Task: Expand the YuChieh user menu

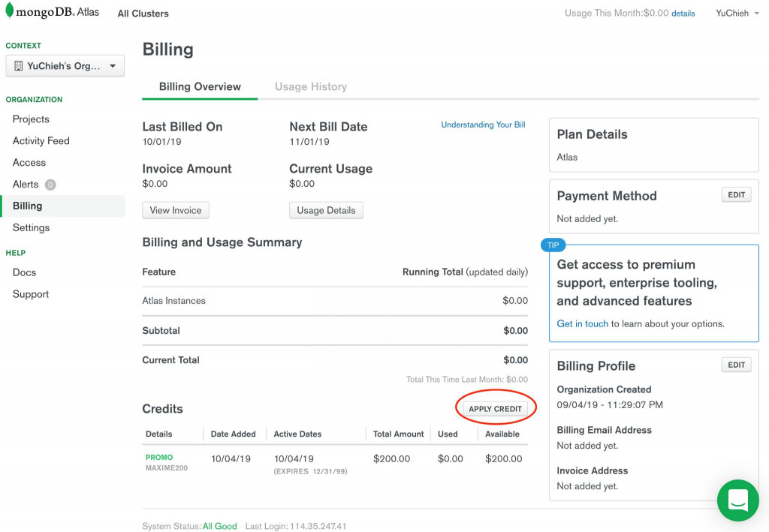Action: click(x=737, y=14)
